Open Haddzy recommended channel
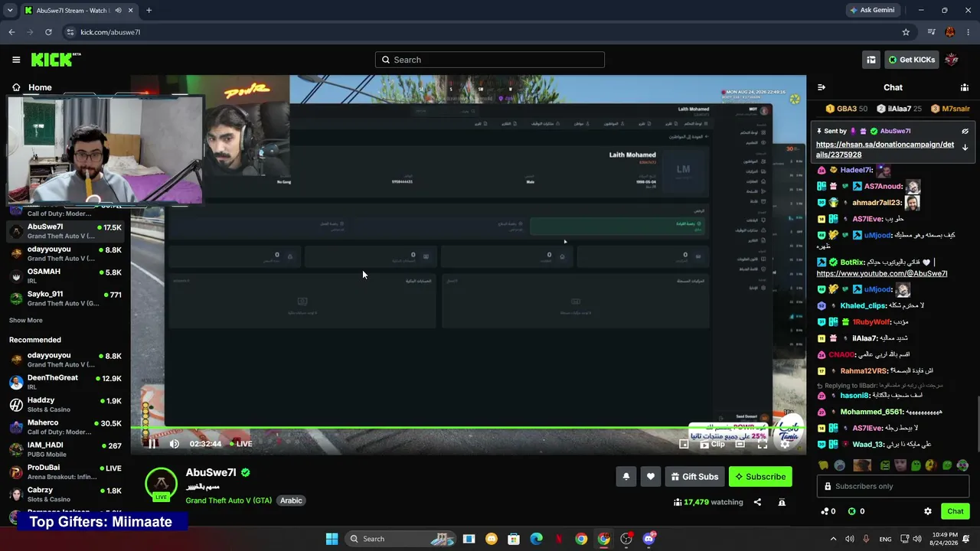Viewport: 980px width, 551px height. 65,405
